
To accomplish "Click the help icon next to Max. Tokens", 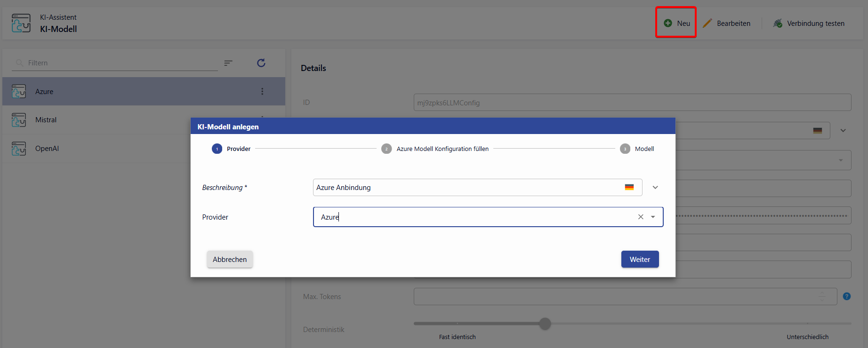I will pyautogui.click(x=846, y=296).
